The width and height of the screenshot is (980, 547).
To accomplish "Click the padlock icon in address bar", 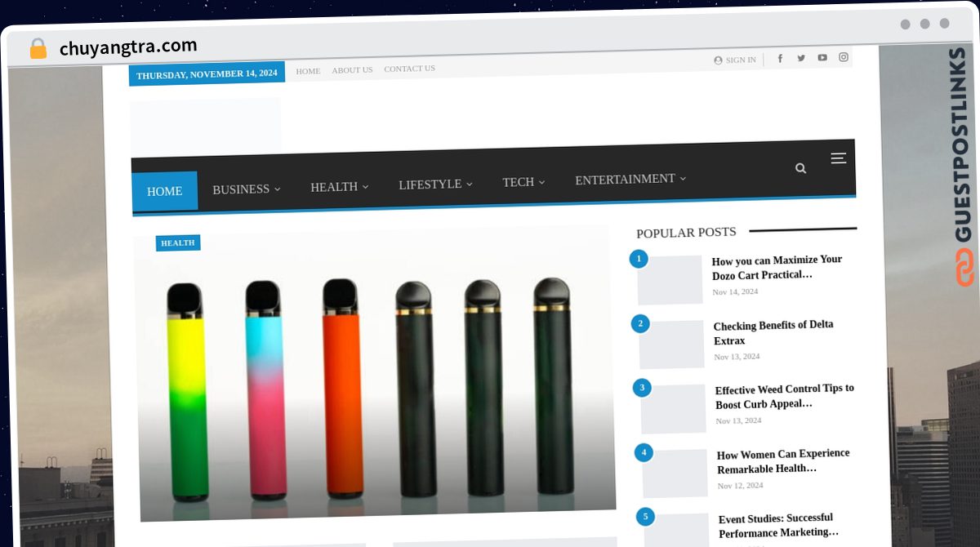I will 38,48.
